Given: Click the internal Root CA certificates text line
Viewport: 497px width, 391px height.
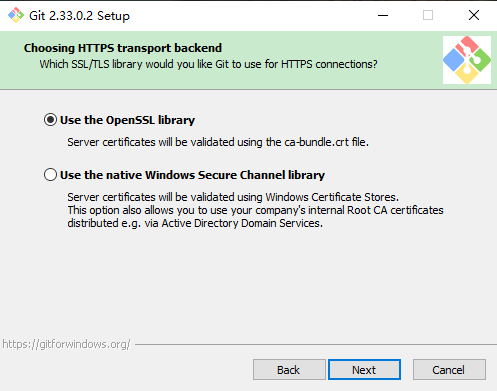Looking at the screenshot, I should (255, 210).
